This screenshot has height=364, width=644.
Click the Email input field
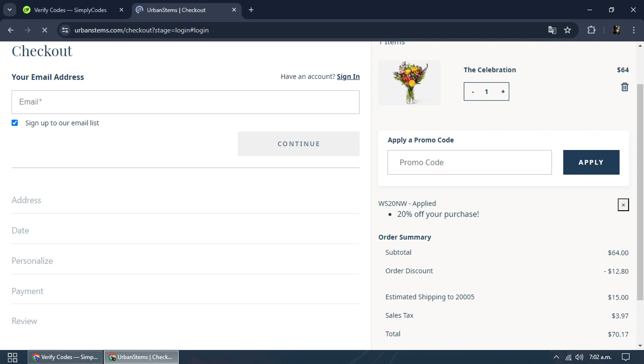click(185, 102)
